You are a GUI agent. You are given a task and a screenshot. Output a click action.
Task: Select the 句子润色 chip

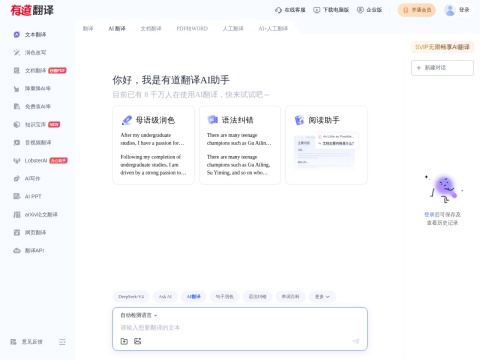[224, 296]
